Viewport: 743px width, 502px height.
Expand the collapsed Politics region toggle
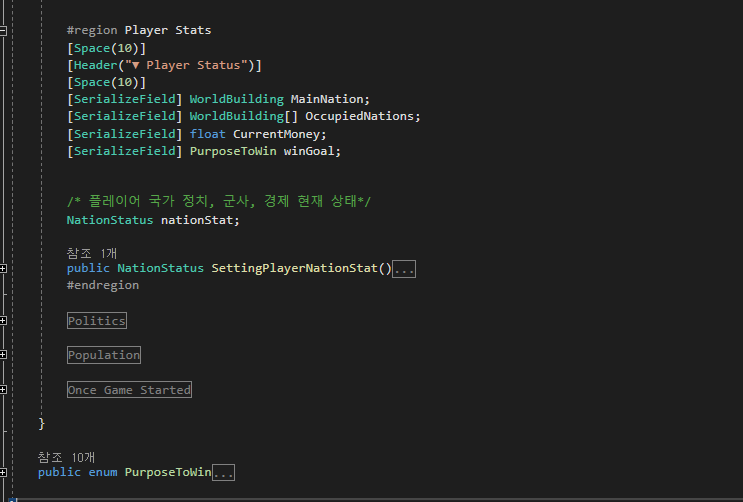pyautogui.click(x=3, y=321)
